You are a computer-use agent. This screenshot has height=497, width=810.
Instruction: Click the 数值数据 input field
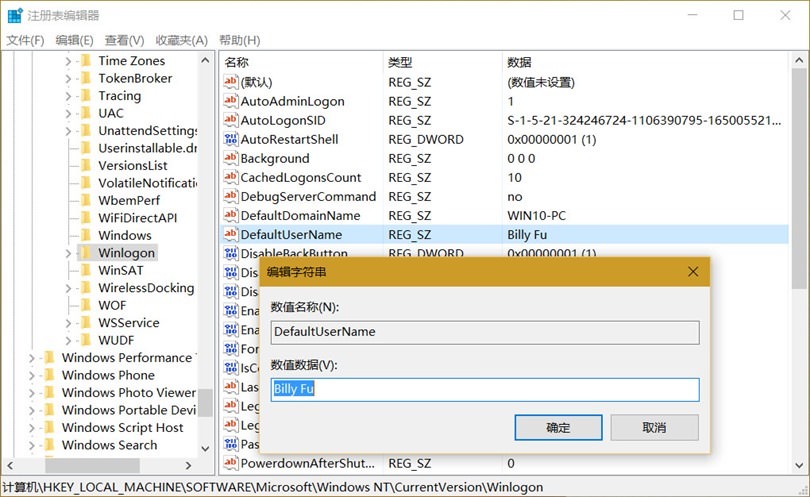point(485,389)
